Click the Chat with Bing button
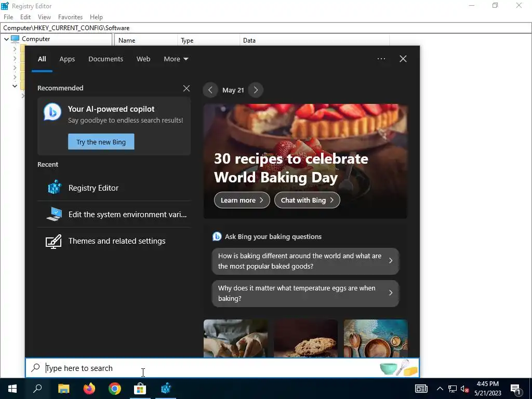Screen dimensions: 532x399 point(307,200)
